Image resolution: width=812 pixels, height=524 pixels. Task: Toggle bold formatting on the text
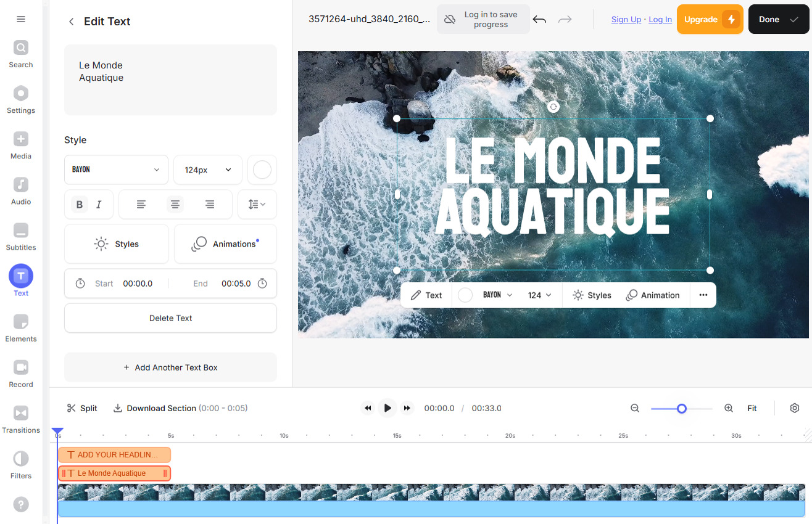(x=79, y=204)
